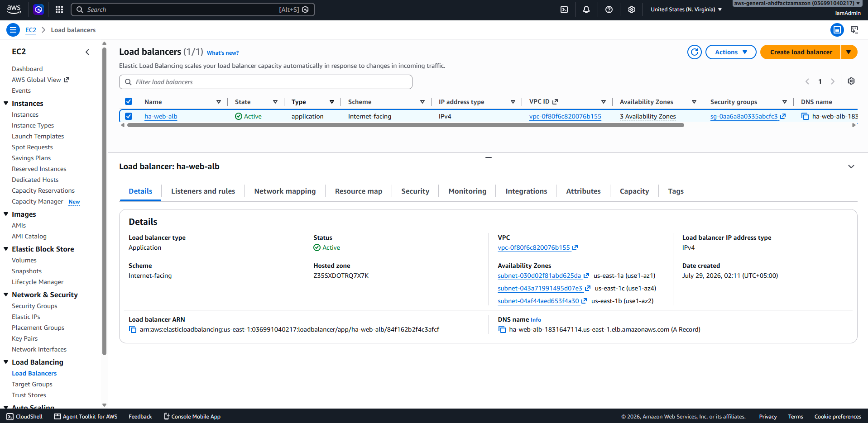Collapse the load balancer details panel chevron

tap(851, 166)
